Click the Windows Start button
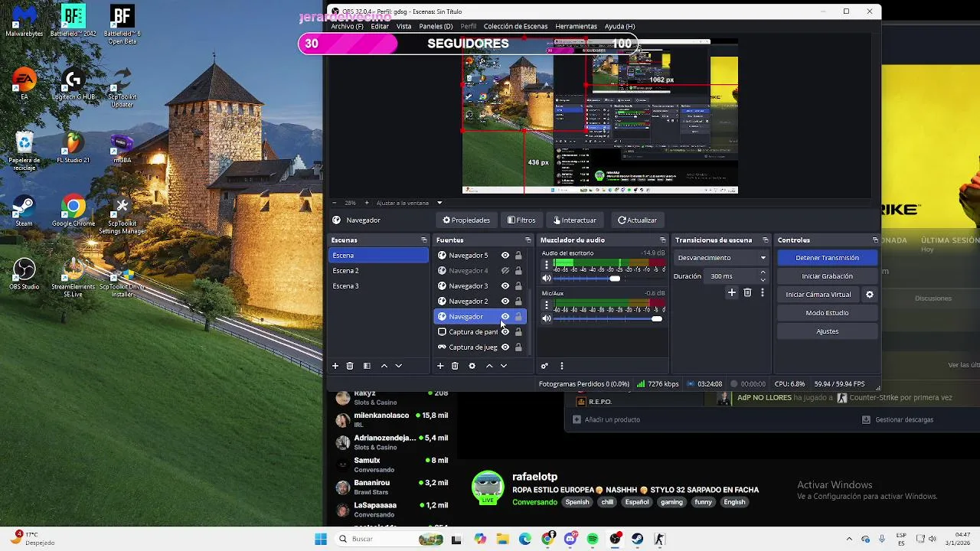This screenshot has width=980, height=551. tap(321, 539)
